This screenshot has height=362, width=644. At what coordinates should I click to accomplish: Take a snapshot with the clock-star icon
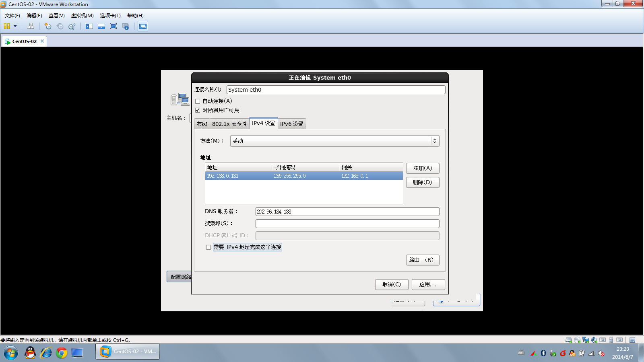click(48, 26)
